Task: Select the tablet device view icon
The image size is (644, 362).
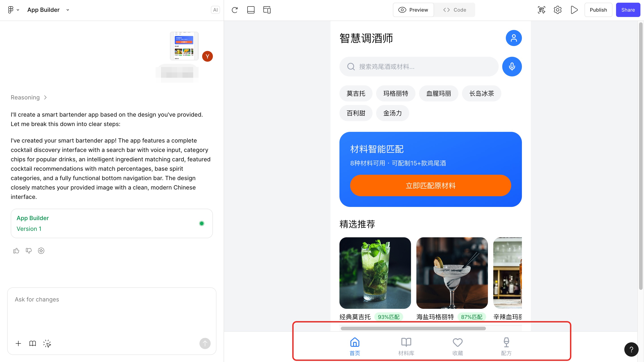Action: 251,10
